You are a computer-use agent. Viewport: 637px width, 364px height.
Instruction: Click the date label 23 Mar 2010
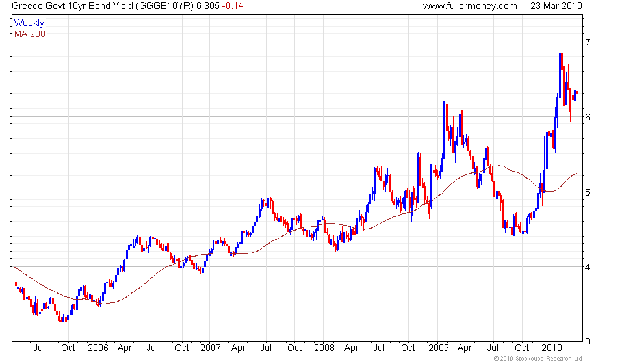point(556,6)
